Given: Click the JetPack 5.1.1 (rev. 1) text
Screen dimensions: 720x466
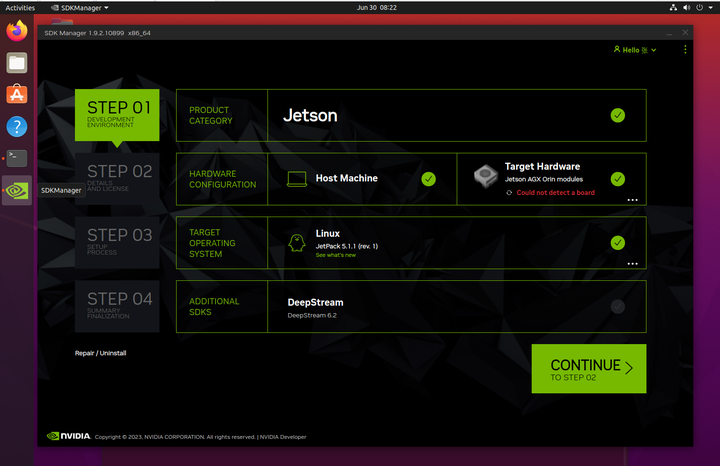Looking at the screenshot, I should 347,246.
